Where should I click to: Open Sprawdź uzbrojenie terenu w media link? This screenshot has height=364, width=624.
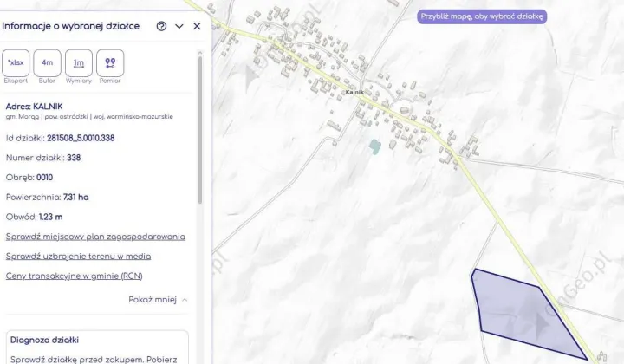pyautogui.click(x=78, y=257)
